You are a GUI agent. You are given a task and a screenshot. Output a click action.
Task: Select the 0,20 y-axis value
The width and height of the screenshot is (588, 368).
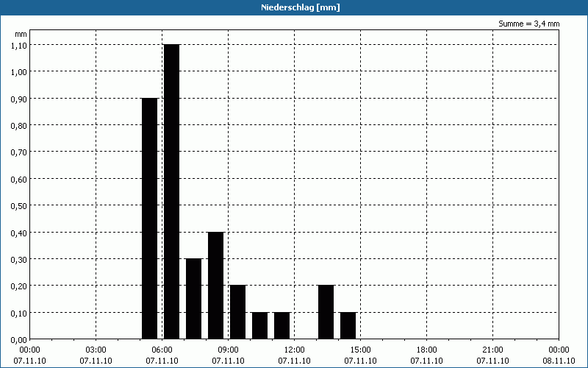click(19, 286)
